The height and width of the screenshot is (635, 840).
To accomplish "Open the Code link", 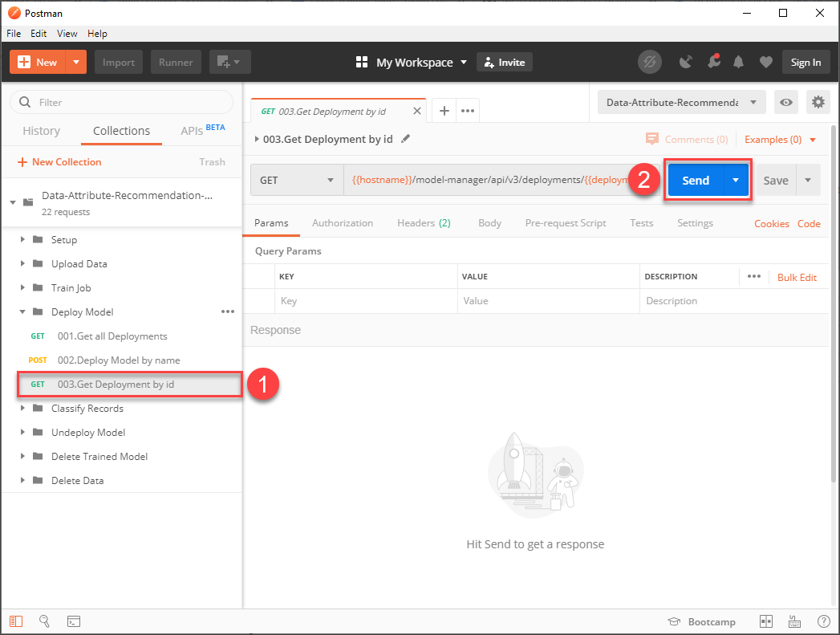I will tap(809, 223).
